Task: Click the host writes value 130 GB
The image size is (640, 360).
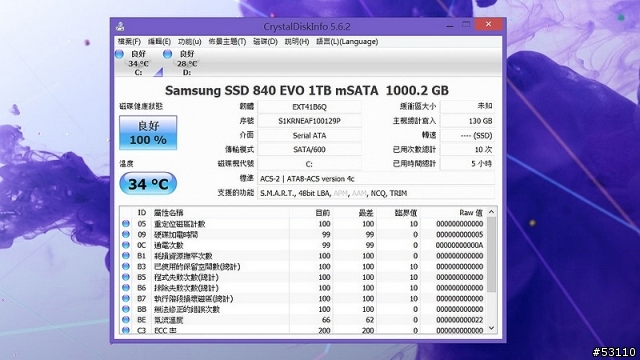Action: [467, 121]
